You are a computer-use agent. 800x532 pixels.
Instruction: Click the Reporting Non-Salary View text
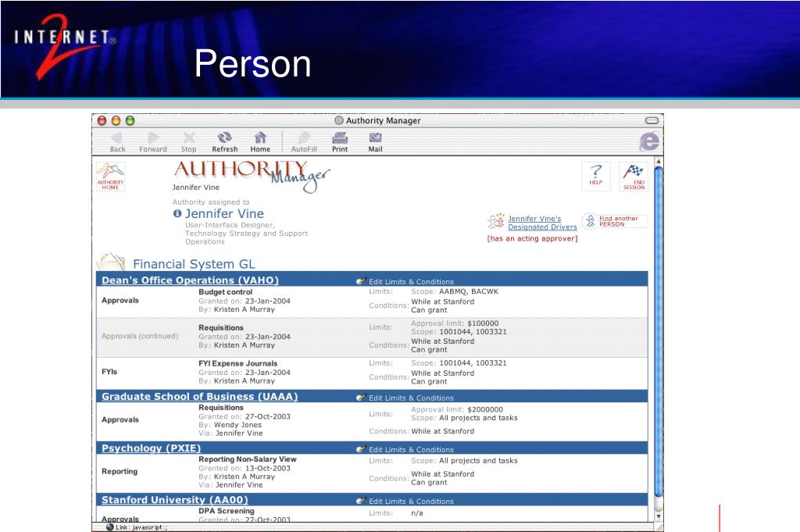[248, 459]
